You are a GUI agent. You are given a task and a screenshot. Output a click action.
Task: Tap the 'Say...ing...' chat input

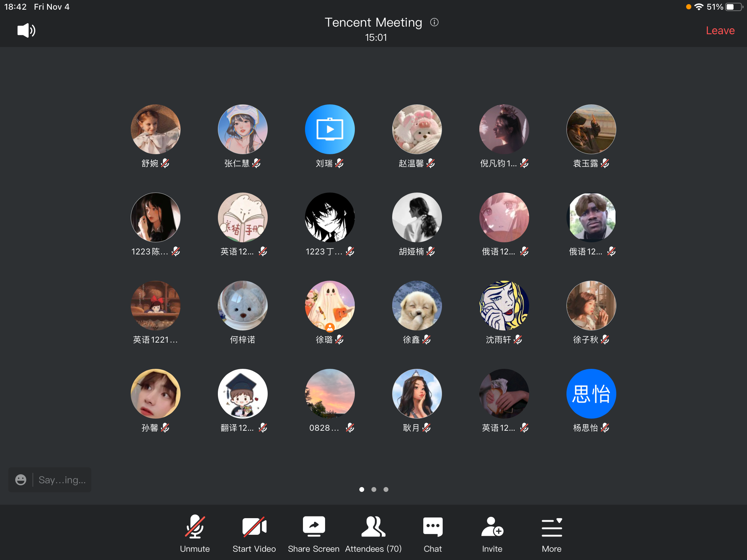click(x=62, y=480)
